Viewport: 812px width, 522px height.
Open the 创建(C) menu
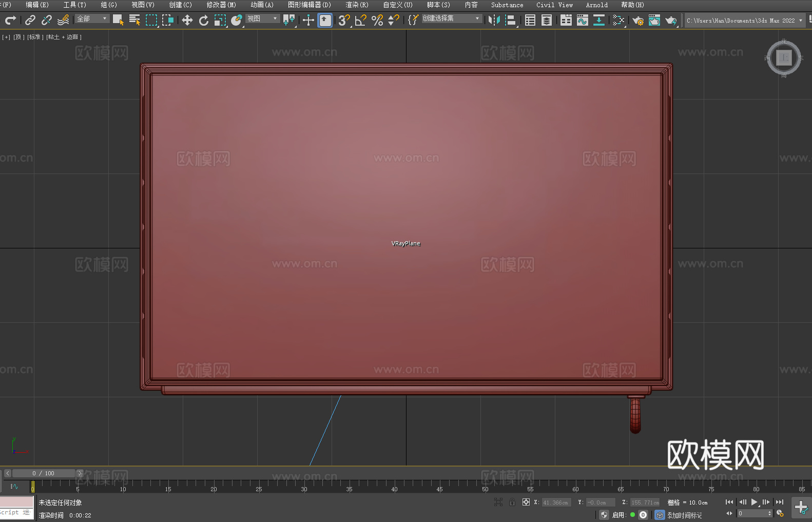click(181, 5)
